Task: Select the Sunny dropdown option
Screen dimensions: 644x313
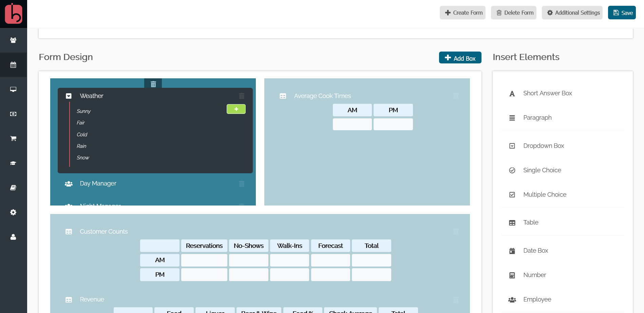Action: (x=83, y=111)
